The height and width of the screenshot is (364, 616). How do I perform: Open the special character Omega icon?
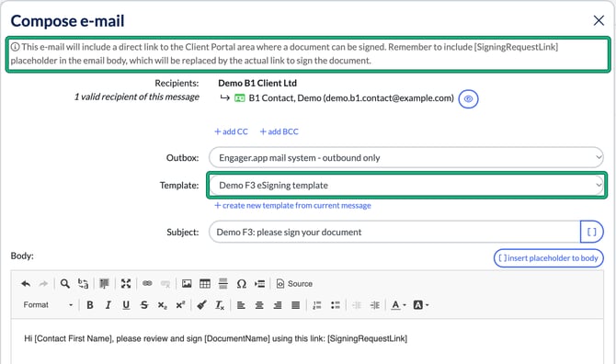pos(242,283)
